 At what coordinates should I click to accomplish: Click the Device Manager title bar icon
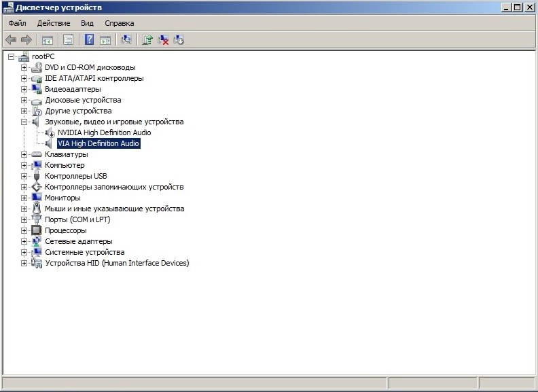coord(8,7)
